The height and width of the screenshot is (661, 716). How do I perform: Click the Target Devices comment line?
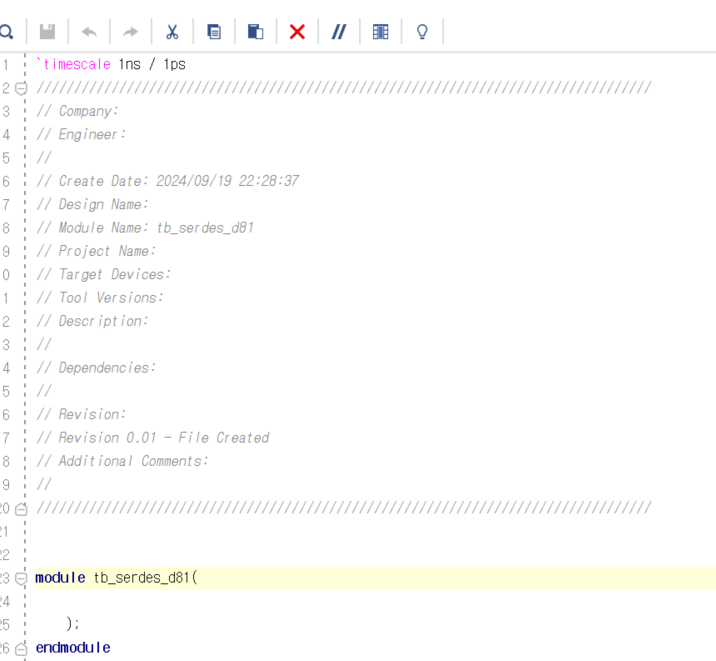pos(104,274)
